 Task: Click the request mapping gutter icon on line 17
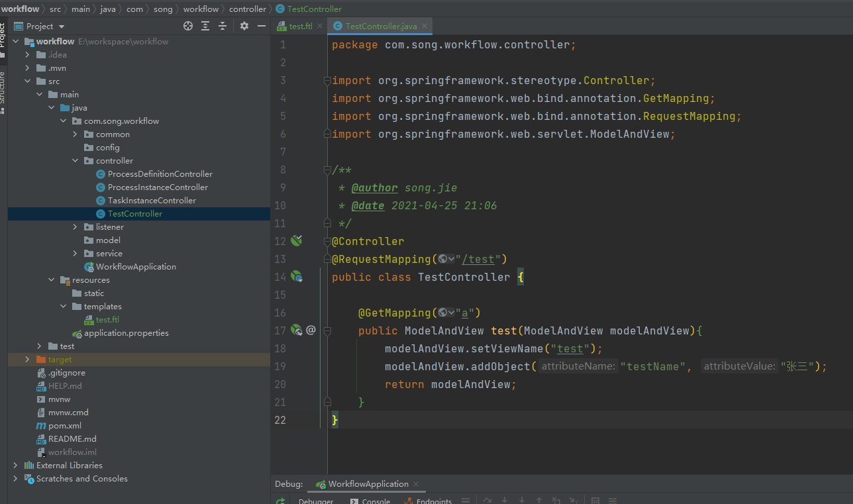tap(297, 330)
